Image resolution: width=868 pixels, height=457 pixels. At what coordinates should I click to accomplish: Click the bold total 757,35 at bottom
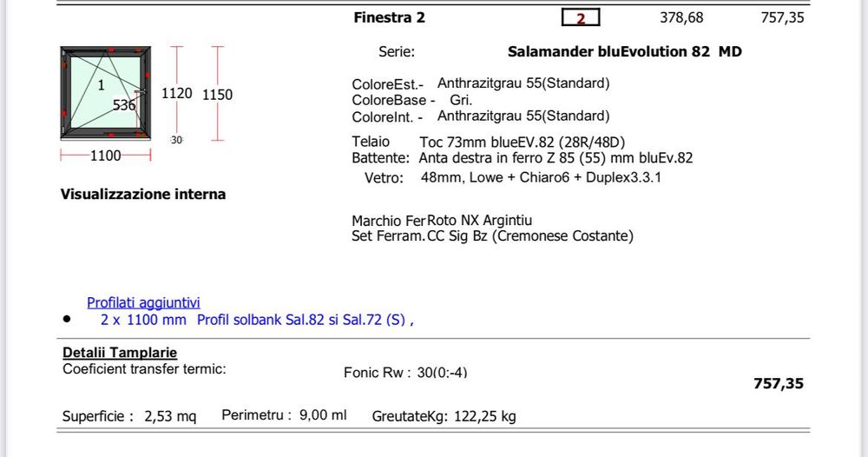[779, 383]
